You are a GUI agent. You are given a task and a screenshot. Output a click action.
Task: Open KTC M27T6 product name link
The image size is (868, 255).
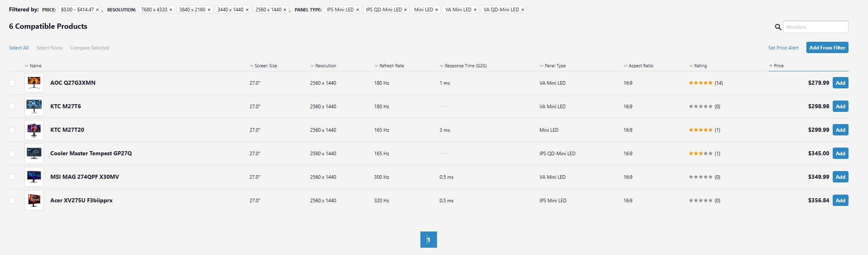pyautogui.click(x=66, y=106)
